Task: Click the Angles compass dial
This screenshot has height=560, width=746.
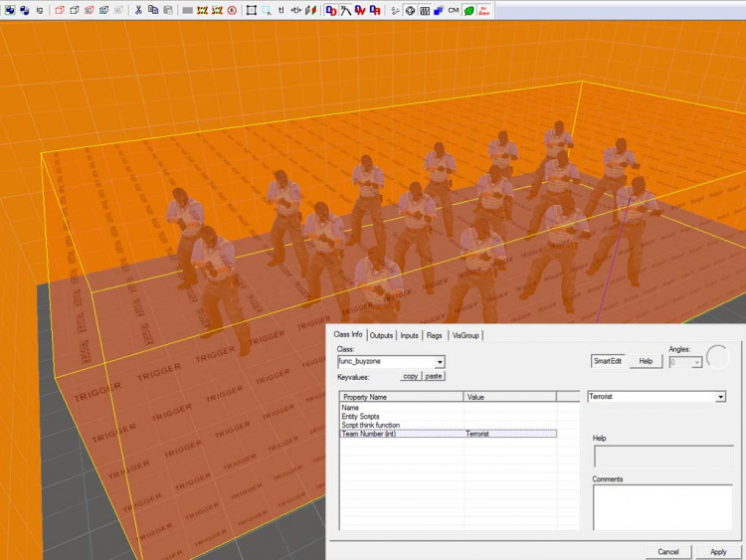Action: [x=718, y=357]
